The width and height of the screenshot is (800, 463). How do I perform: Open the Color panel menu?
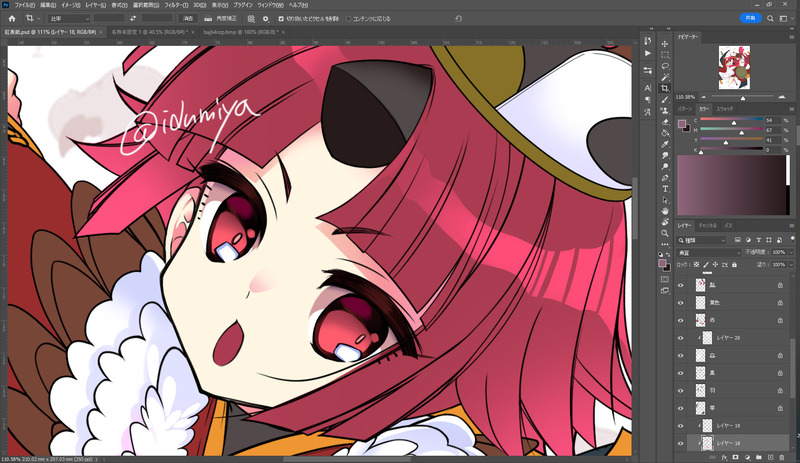[x=791, y=109]
